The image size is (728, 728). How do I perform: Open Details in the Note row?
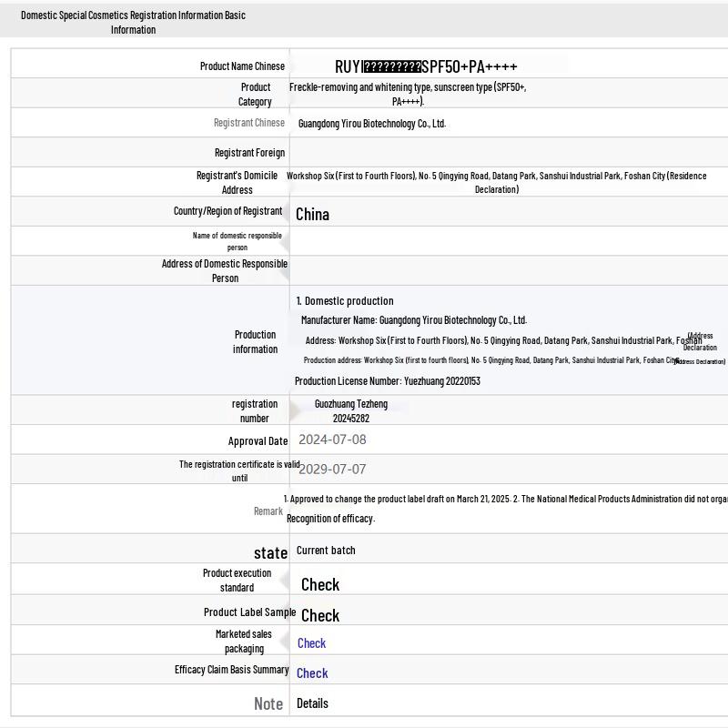(x=312, y=703)
